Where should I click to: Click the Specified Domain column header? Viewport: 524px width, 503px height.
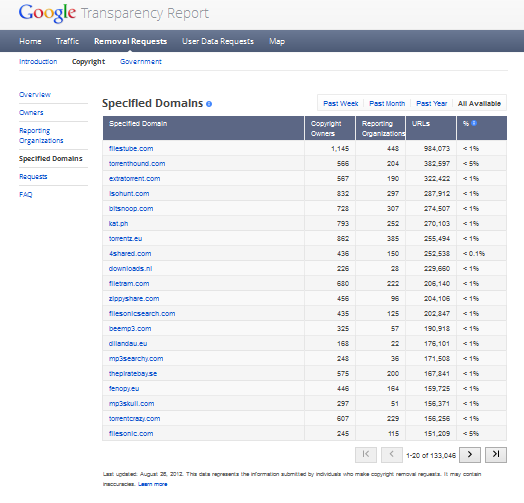pos(204,128)
